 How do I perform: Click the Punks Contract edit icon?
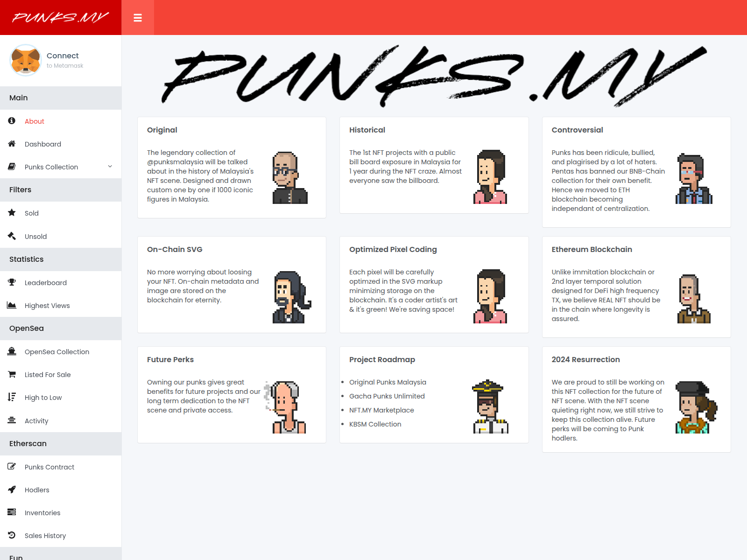click(x=12, y=467)
